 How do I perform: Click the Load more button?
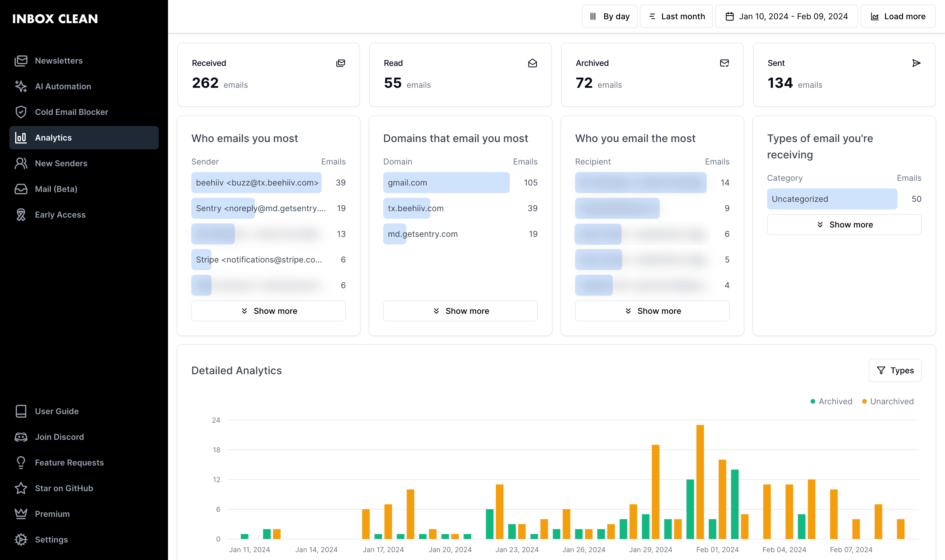[898, 17]
